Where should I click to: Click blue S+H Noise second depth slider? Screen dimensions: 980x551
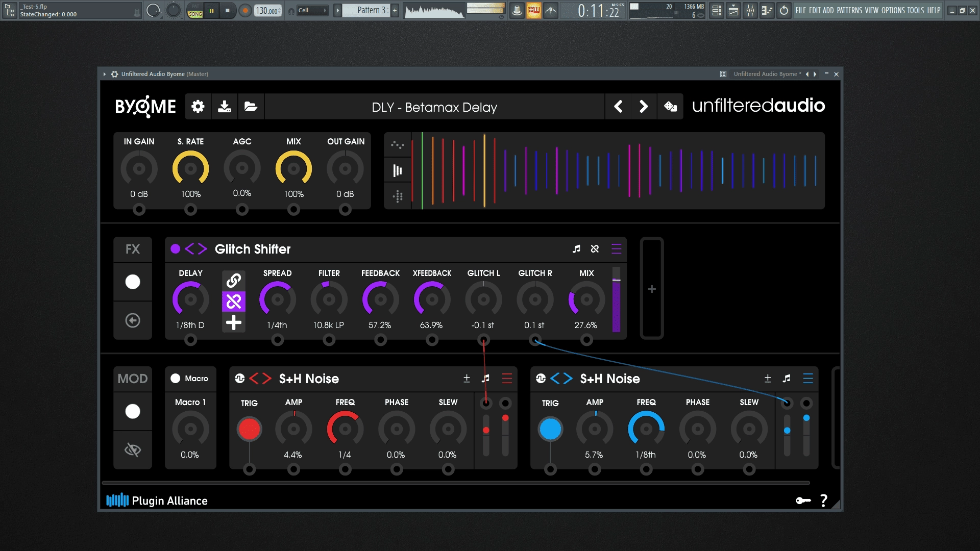tap(806, 436)
